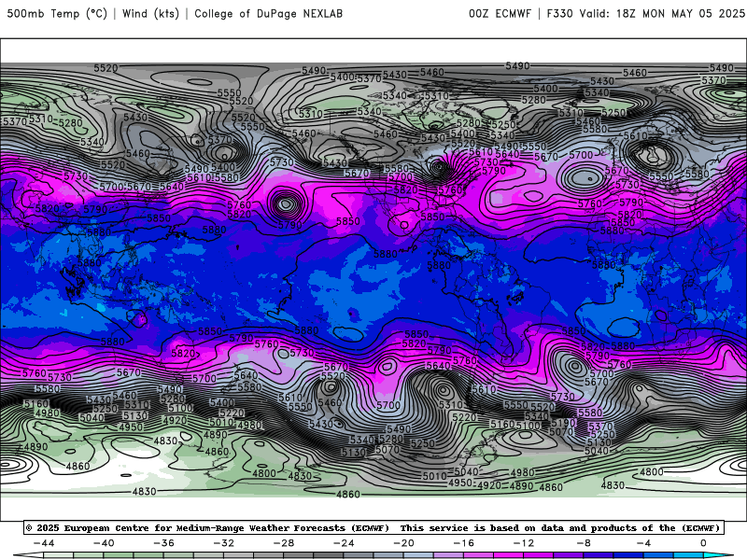Image resolution: width=747 pixels, height=560 pixels.
Task: Click the -32 color bar label
Action: pos(223,543)
